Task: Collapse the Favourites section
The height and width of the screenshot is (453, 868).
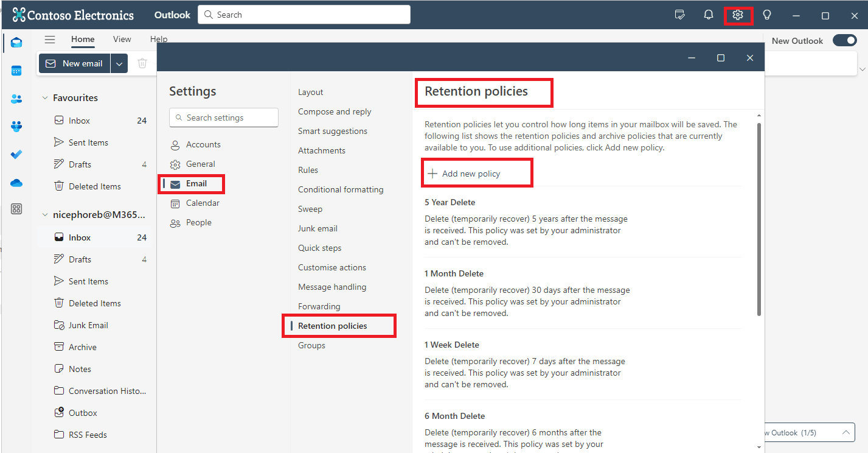Action: click(44, 97)
